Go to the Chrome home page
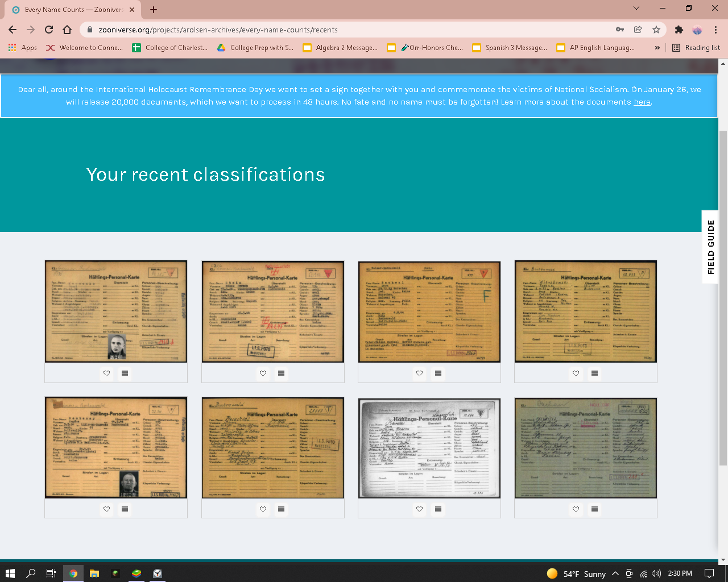 tap(67, 30)
